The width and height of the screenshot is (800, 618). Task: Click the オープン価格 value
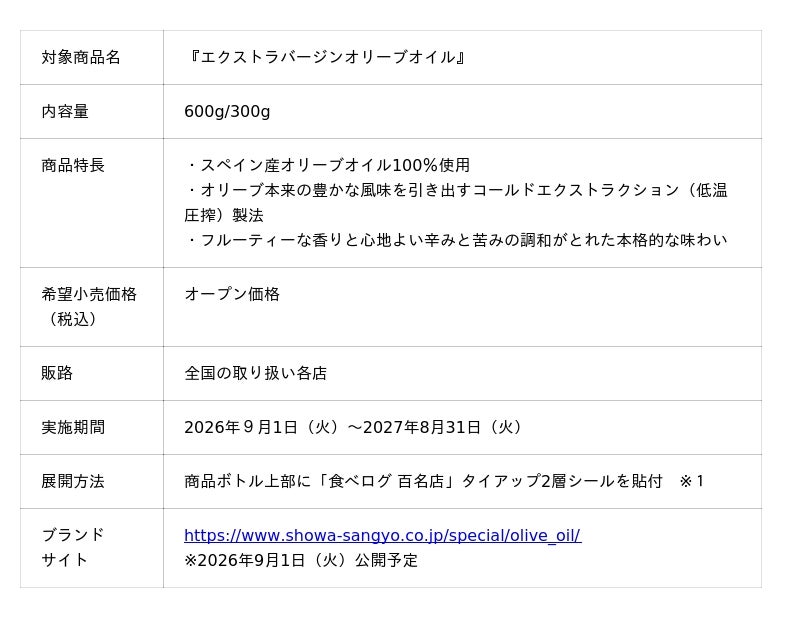click(232, 294)
